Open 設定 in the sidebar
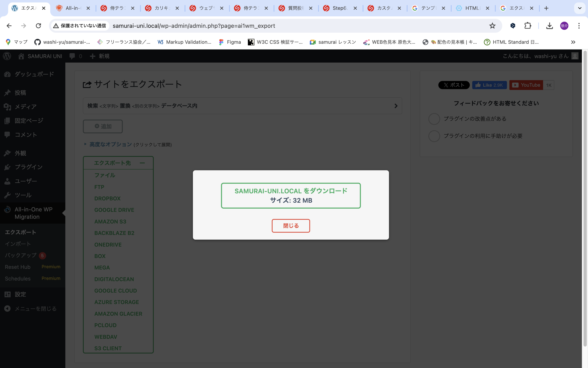 (32, 294)
